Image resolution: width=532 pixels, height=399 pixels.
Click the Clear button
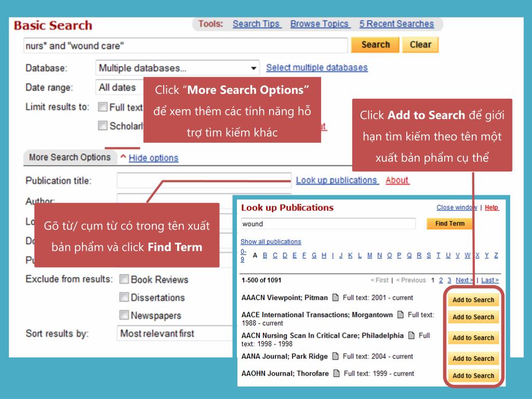click(x=420, y=45)
